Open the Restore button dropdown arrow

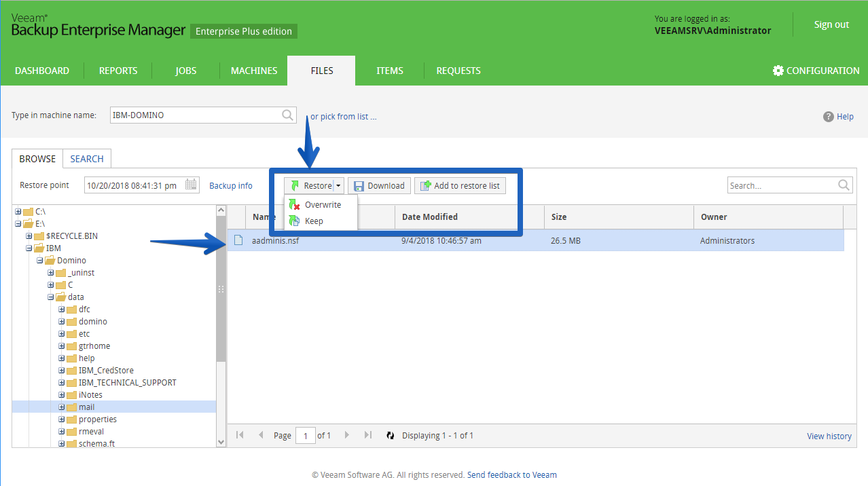click(x=338, y=186)
